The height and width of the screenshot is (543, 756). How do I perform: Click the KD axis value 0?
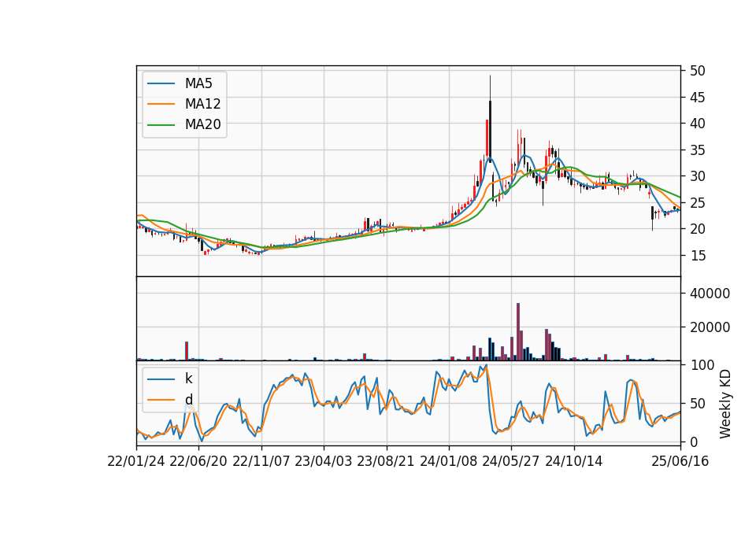tap(694, 441)
